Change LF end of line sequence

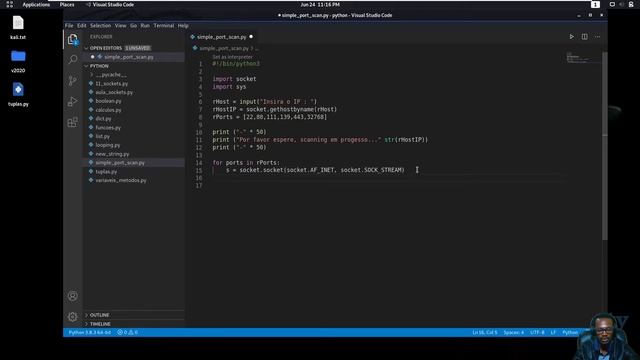[x=553, y=332]
